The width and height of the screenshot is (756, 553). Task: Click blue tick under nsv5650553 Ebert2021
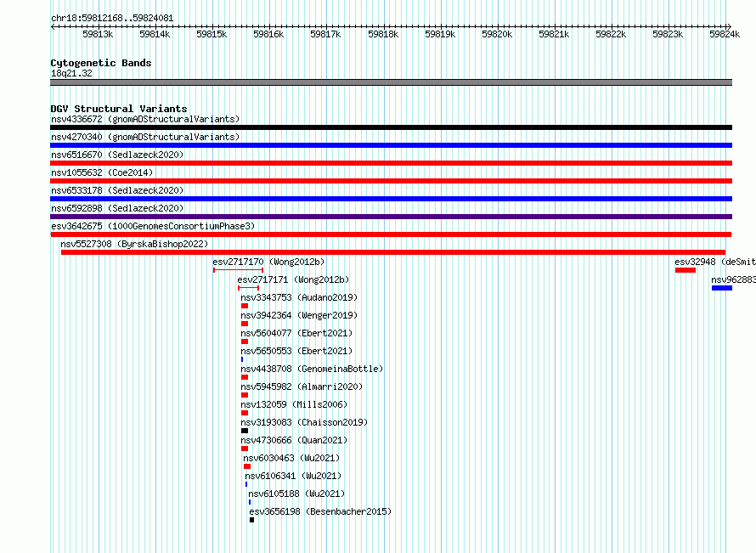242,359
